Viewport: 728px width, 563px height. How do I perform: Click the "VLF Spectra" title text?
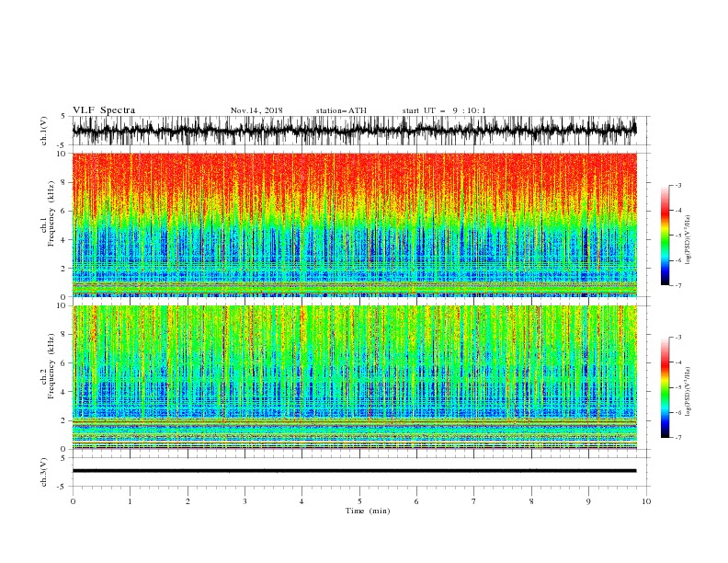tap(104, 110)
